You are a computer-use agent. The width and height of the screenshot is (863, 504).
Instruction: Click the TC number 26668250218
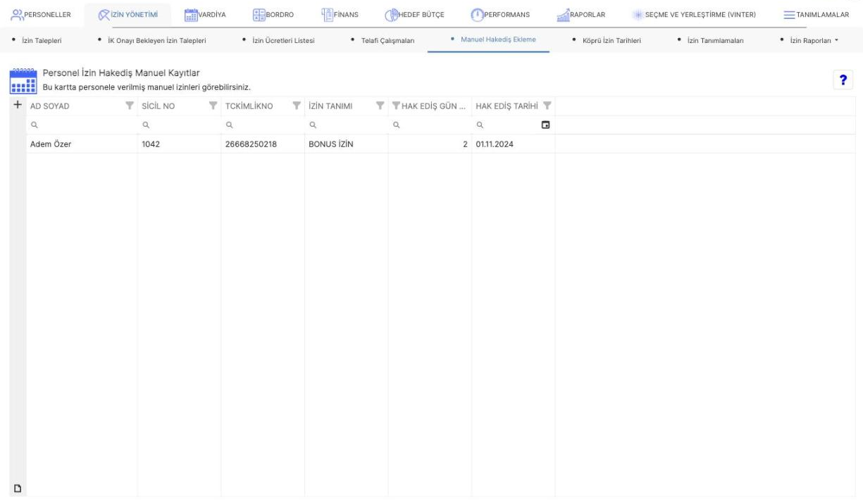coord(263,144)
